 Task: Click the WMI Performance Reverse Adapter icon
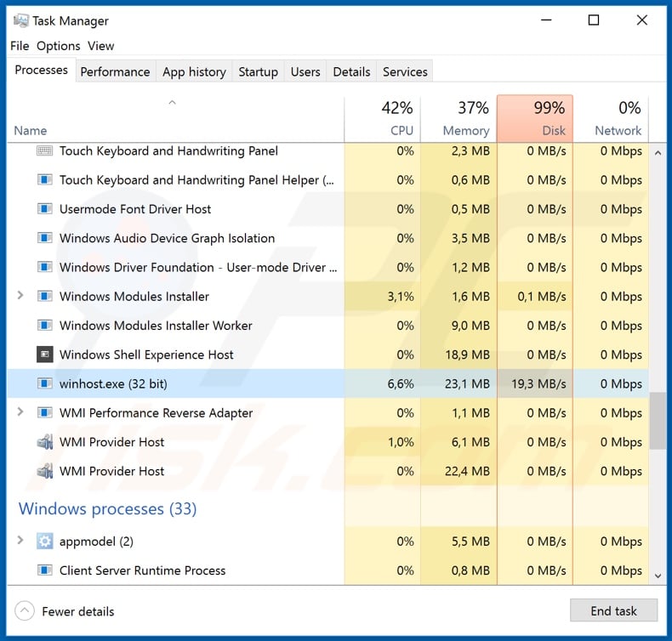44,413
